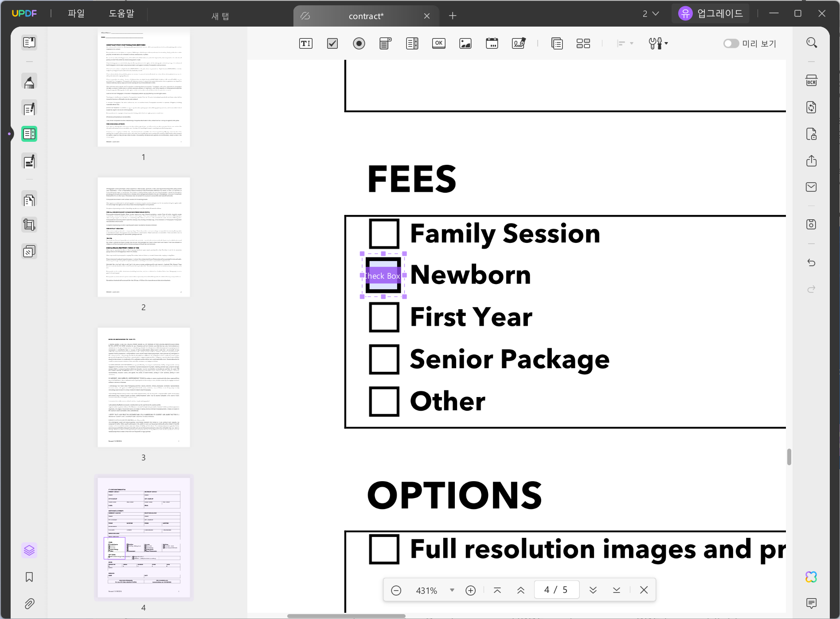Select the Digital Signature form tool
The width and height of the screenshot is (840, 619).
[519, 43]
